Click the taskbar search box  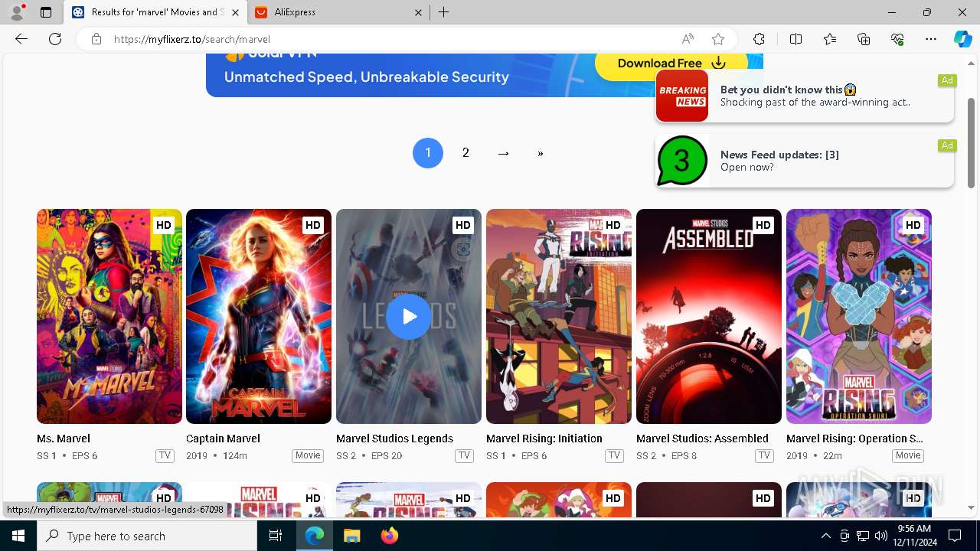147,536
